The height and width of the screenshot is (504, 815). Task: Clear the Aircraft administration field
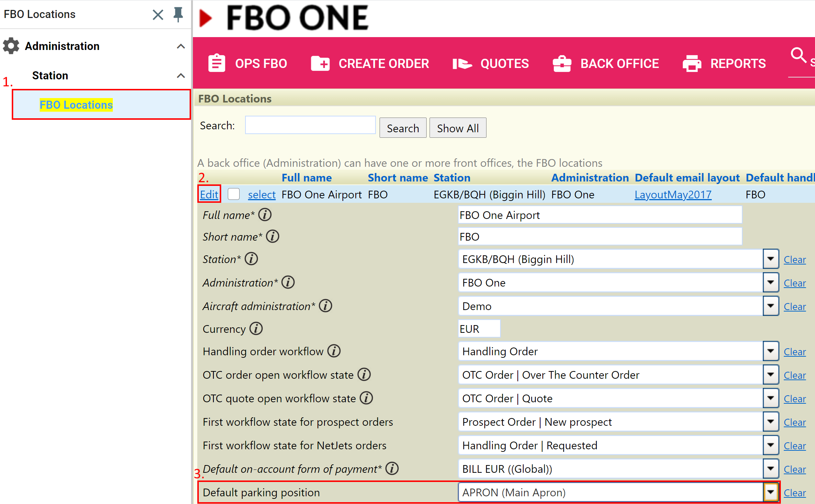click(x=795, y=306)
